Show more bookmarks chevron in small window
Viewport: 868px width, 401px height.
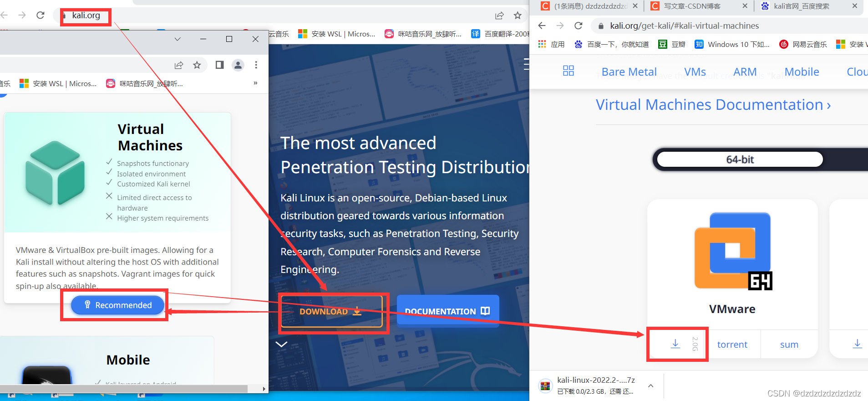click(x=255, y=83)
